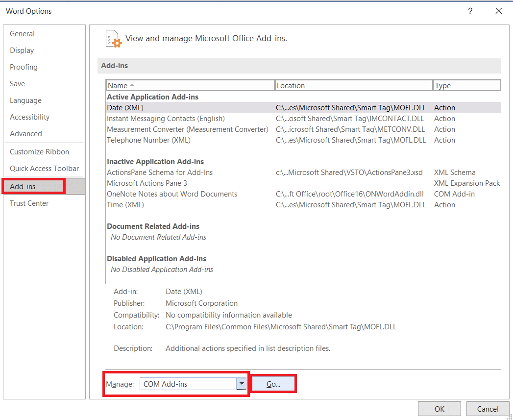513x420 pixels.
Task: Switch to the Proofing category
Action: tap(24, 67)
